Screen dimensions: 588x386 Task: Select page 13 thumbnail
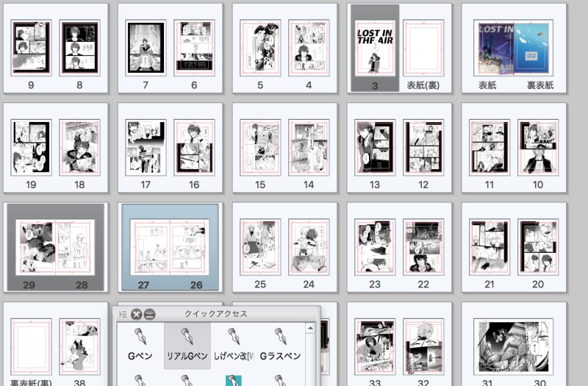click(x=375, y=148)
